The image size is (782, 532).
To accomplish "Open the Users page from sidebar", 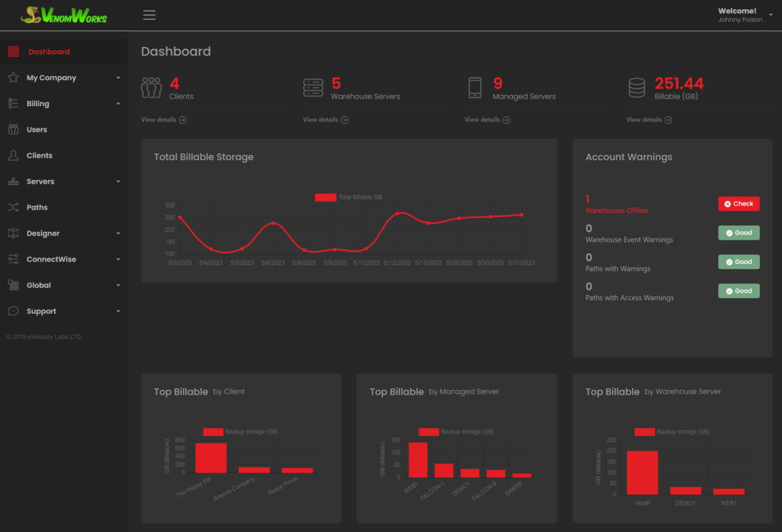I will [36, 130].
